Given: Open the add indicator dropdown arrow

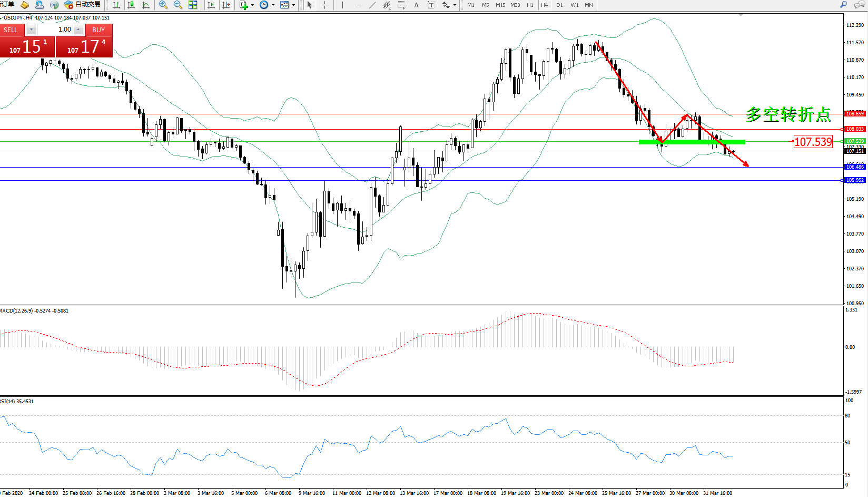Looking at the screenshot, I should point(253,5).
